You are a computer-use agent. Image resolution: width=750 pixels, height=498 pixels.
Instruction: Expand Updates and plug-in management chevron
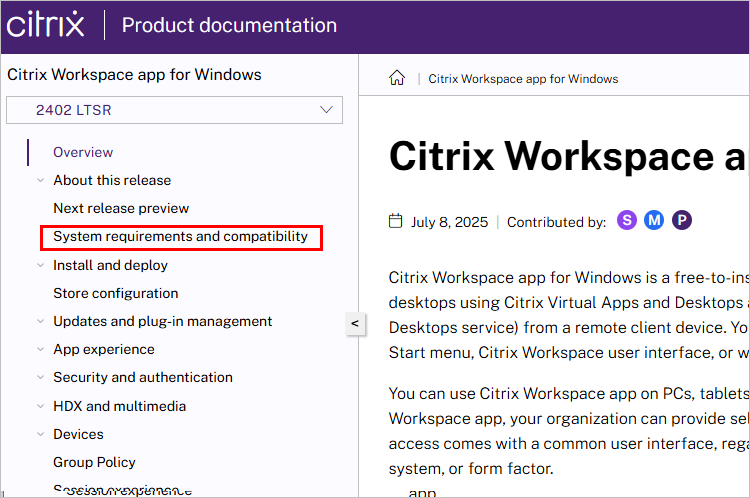click(x=41, y=321)
